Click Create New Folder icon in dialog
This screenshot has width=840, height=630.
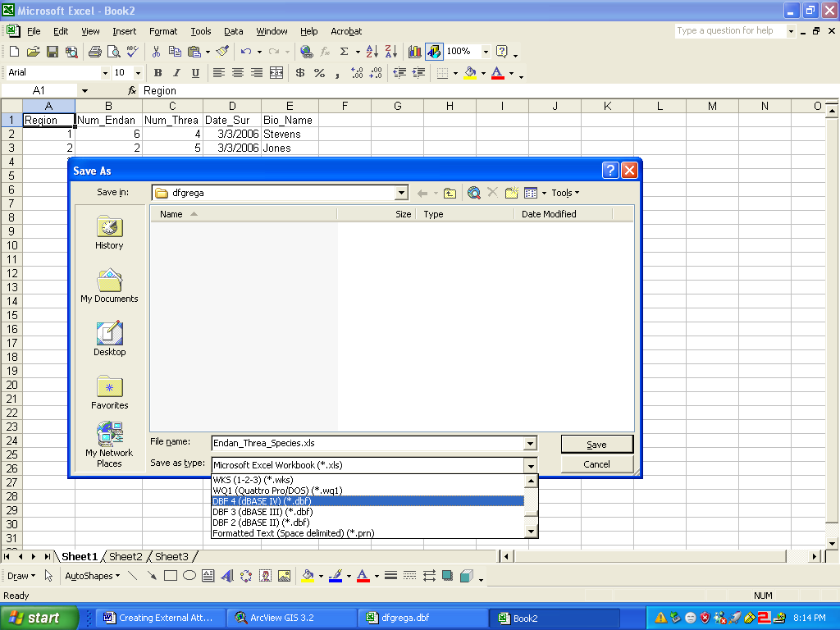512,193
